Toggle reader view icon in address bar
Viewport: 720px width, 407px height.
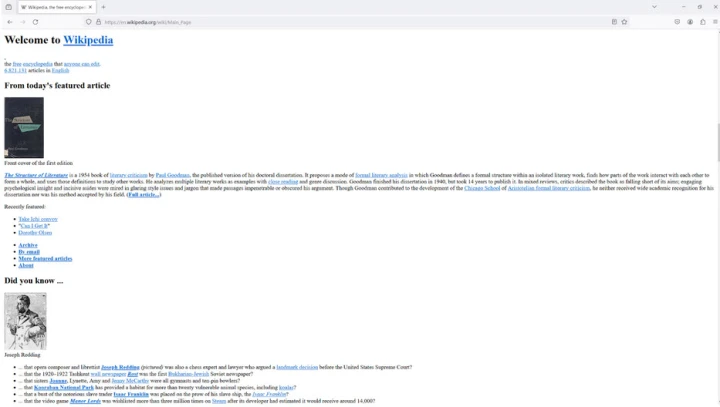614,22
